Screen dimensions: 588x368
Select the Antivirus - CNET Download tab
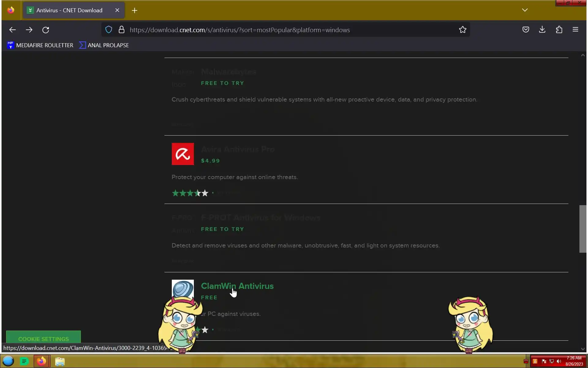pos(69,10)
